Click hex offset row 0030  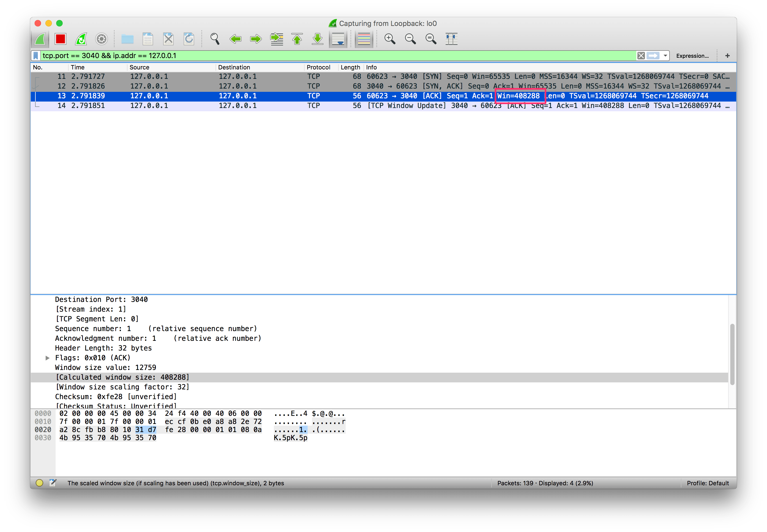[43, 438]
